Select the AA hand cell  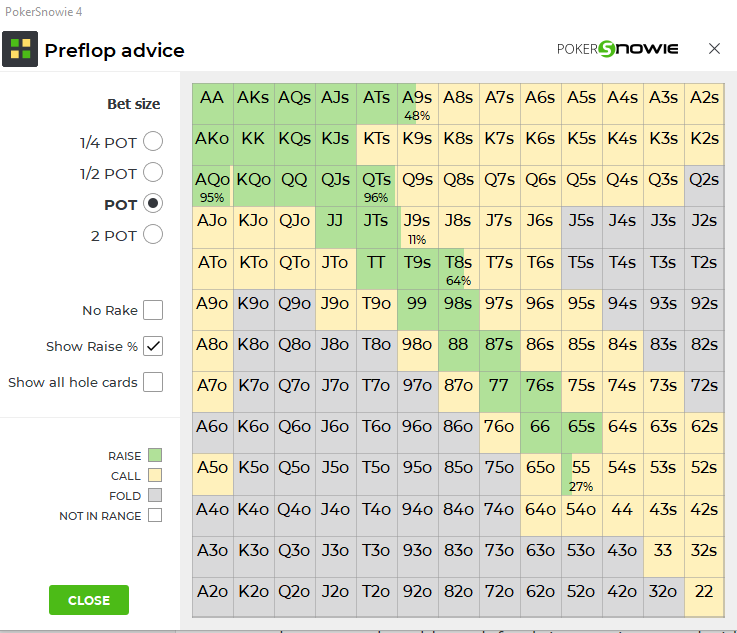213,104
